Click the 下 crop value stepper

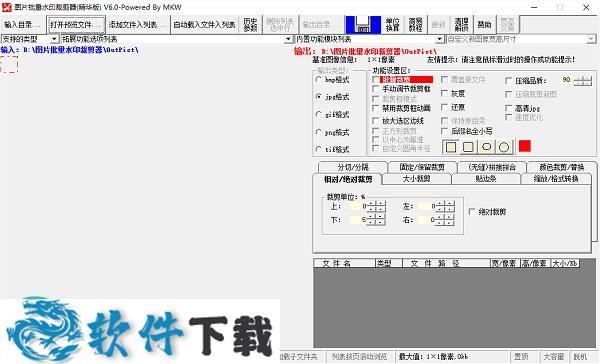click(376, 220)
